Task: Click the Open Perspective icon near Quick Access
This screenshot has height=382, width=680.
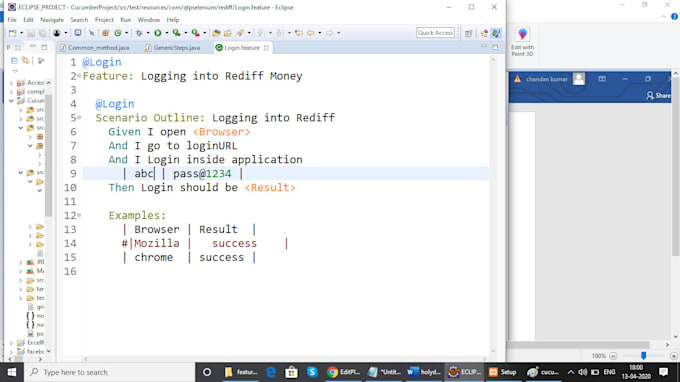Action: pyautogui.click(x=468, y=33)
